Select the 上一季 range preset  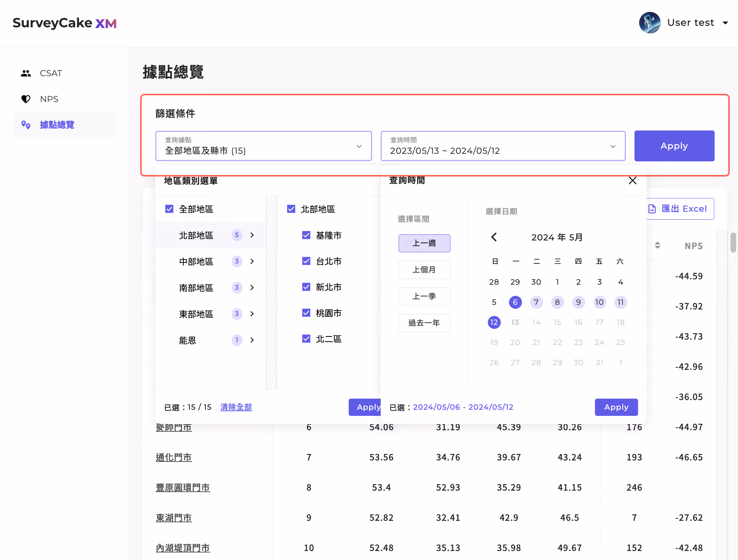click(424, 297)
